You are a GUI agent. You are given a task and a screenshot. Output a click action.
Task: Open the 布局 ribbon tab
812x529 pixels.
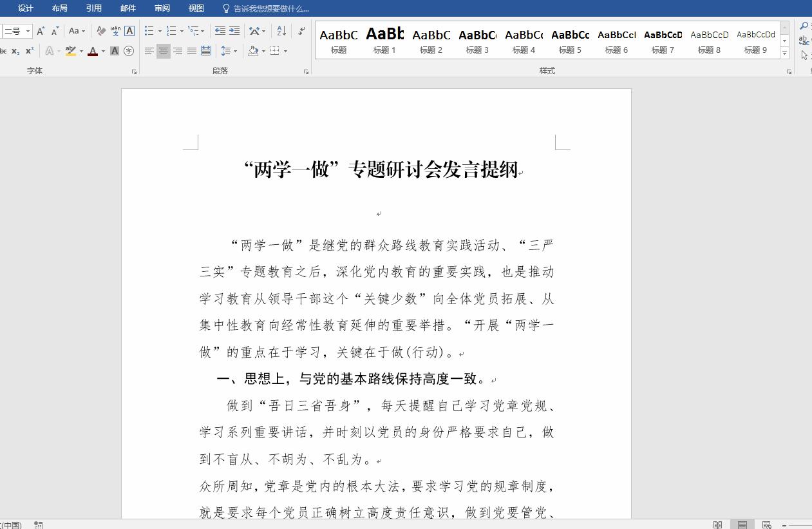(x=59, y=8)
